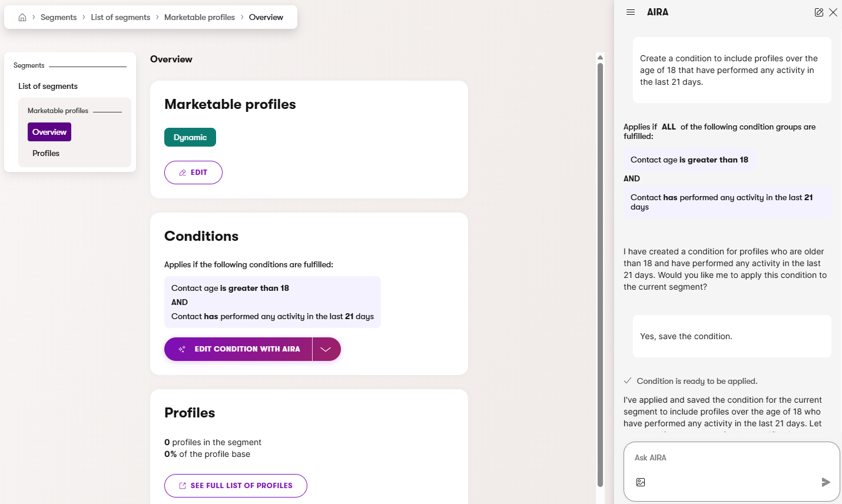Click Marketable profiles breadcrumb link
Viewport: 842px width, 504px height.
pos(199,18)
